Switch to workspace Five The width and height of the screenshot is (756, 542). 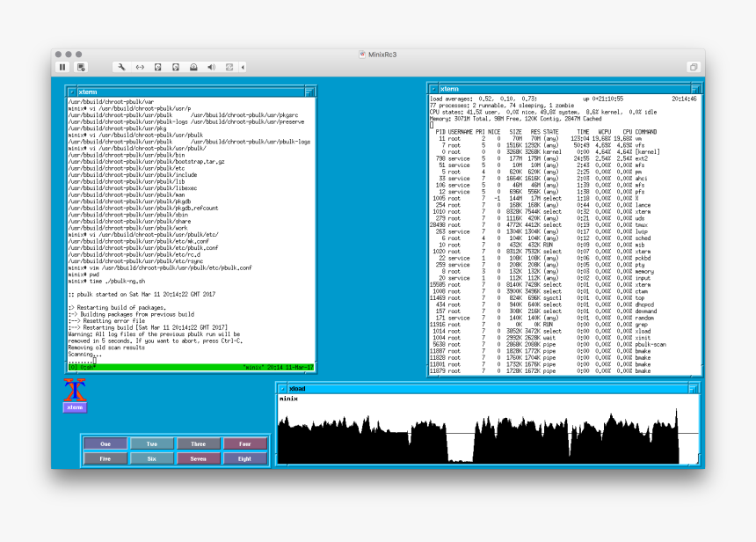tap(105, 458)
